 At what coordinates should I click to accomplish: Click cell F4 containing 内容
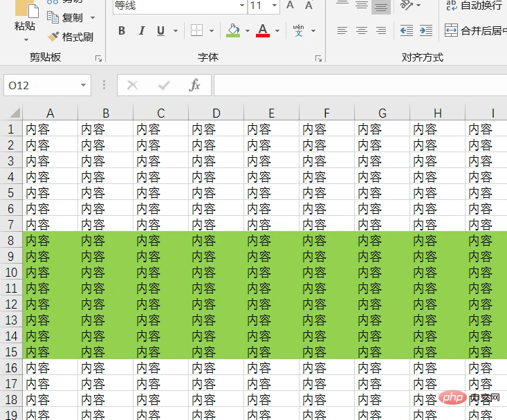tap(327, 176)
